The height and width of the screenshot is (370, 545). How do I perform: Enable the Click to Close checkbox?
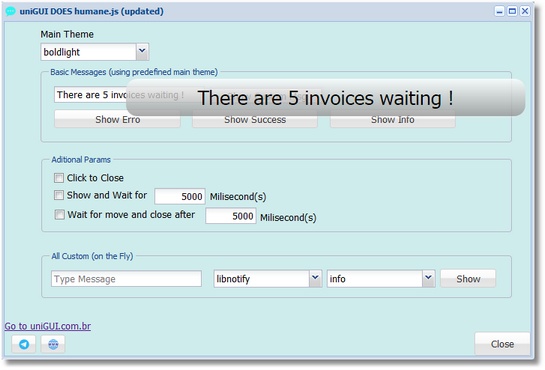click(x=59, y=178)
